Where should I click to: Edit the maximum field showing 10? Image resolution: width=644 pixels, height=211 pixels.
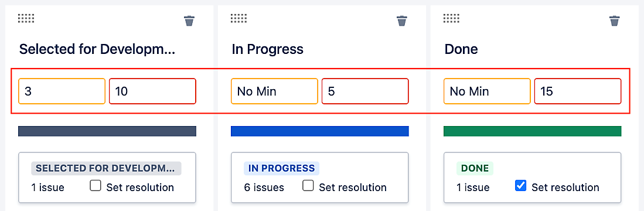tap(152, 91)
